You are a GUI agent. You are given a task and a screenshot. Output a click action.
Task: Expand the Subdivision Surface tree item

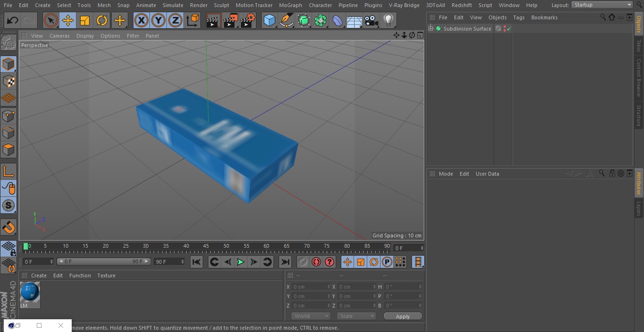click(x=430, y=29)
